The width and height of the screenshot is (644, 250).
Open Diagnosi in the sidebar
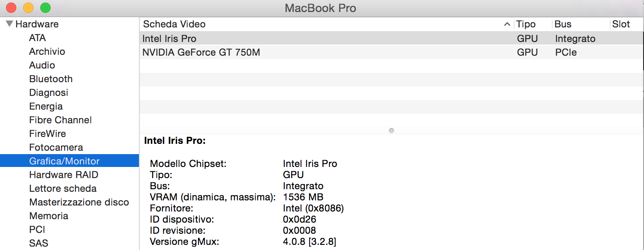[48, 92]
